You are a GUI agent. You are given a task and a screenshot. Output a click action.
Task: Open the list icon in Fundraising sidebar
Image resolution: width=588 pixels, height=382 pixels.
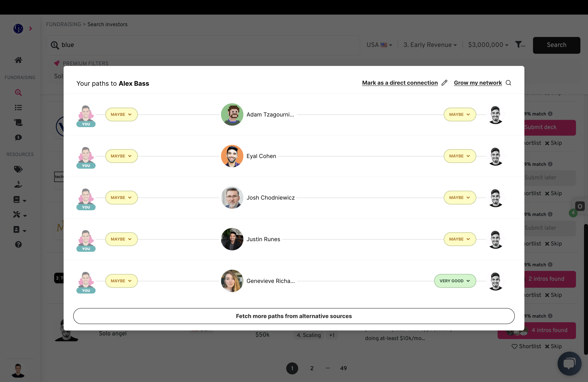(18, 107)
